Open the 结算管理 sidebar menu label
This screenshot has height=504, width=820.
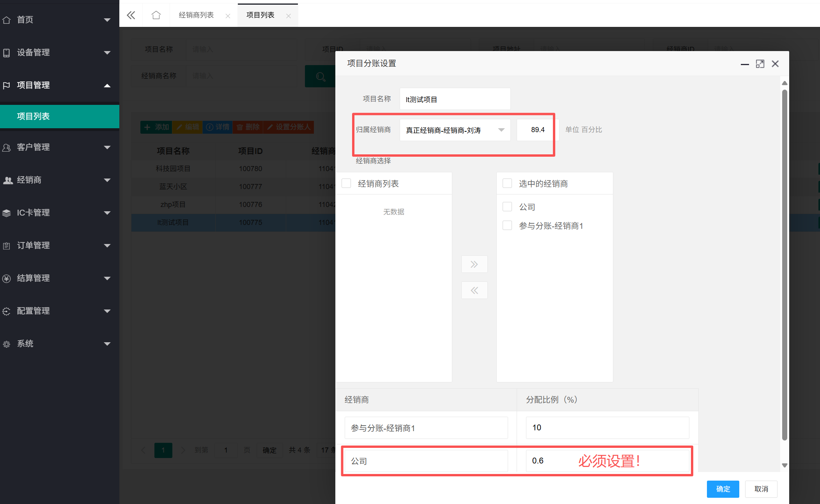(33, 278)
